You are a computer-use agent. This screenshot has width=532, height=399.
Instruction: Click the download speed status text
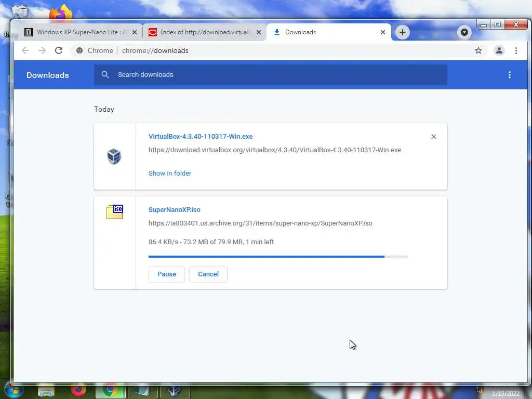coord(211,242)
